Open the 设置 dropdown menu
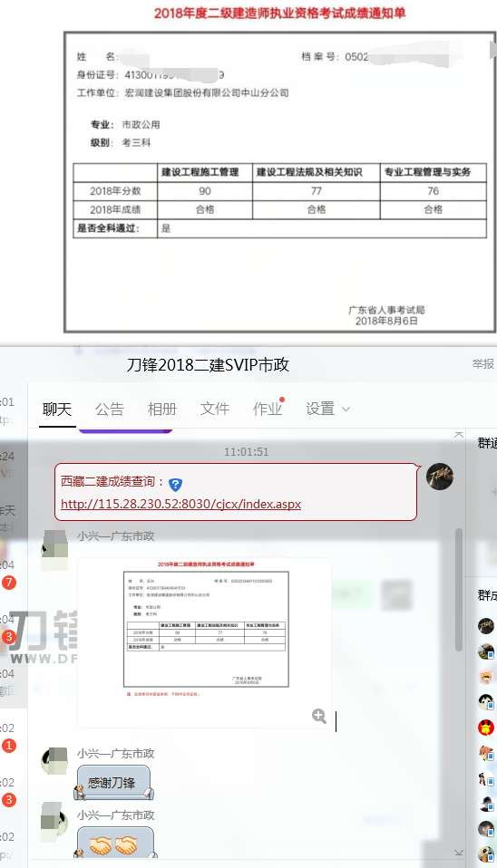Image resolution: width=497 pixels, height=868 pixels. tap(328, 409)
